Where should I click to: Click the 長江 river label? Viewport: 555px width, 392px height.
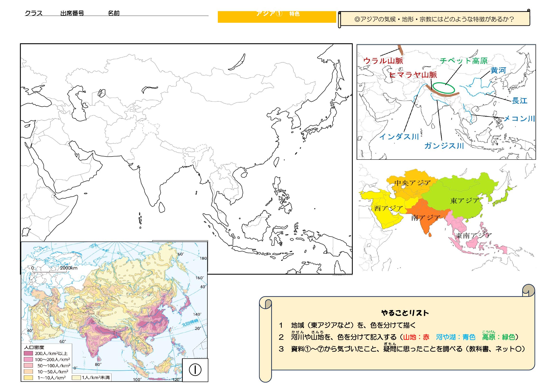point(519,101)
